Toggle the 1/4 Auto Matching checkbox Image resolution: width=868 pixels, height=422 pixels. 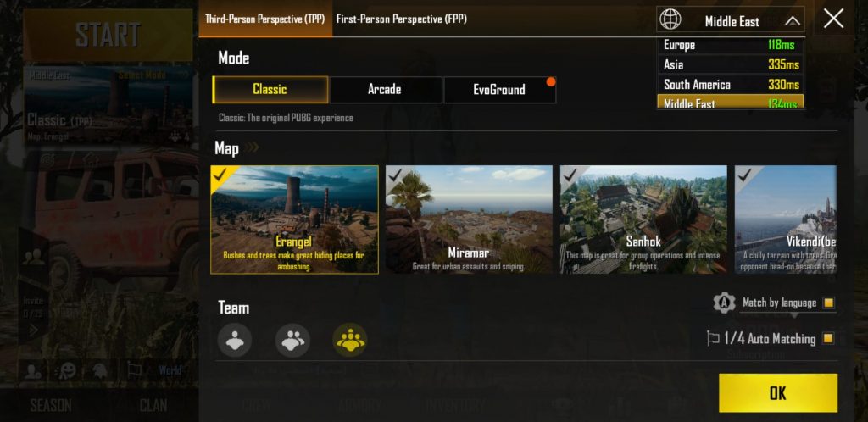point(828,338)
